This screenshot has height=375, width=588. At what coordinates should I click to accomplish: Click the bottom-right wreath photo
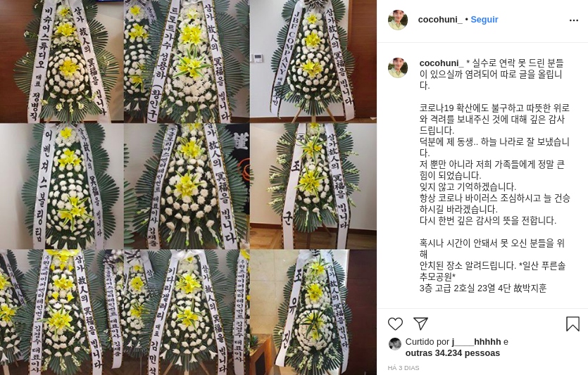313,312
